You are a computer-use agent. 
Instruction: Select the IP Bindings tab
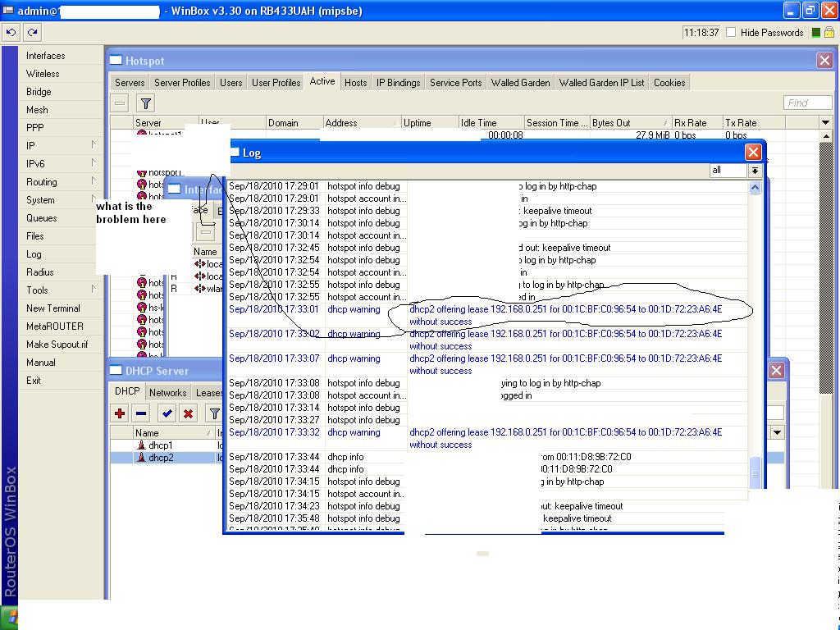pyautogui.click(x=398, y=83)
